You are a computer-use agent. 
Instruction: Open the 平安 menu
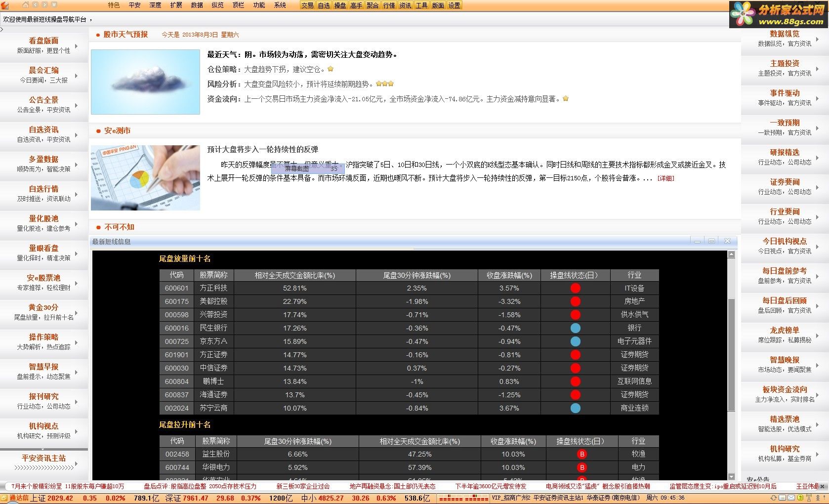click(134, 5)
